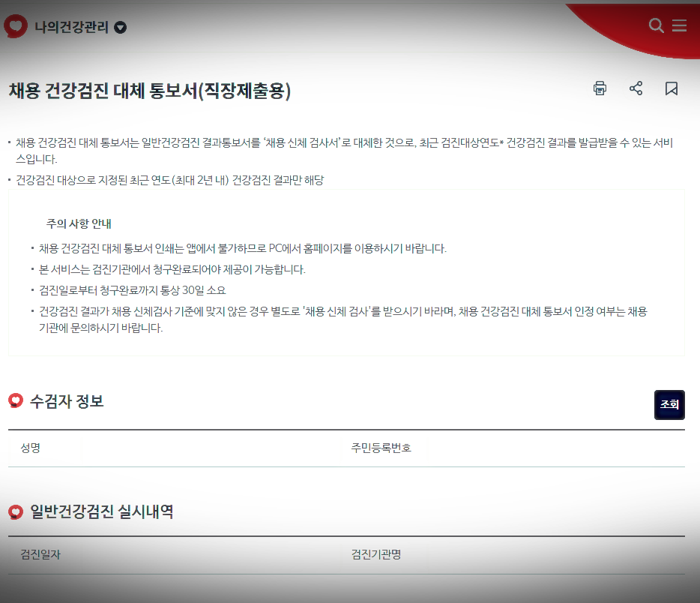Click the dark 조회 button
The image size is (700, 603).
tap(669, 404)
